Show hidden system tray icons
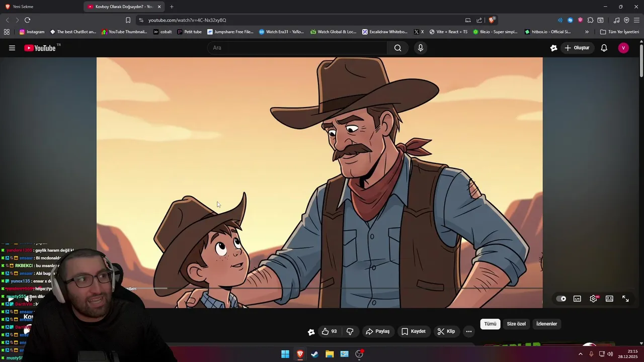 580,354
